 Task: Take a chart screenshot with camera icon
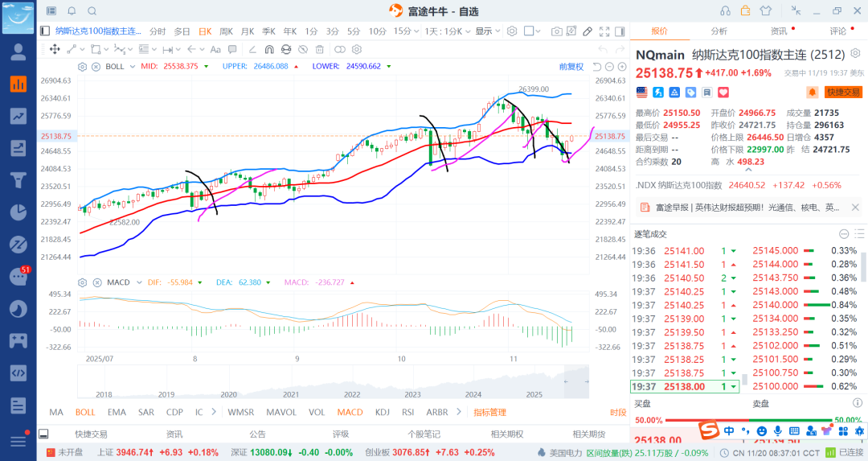coord(556,31)
